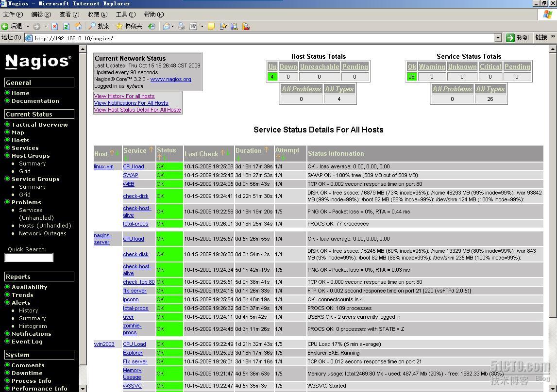Open the Search (搜索) toolbar button

(99, 26)
